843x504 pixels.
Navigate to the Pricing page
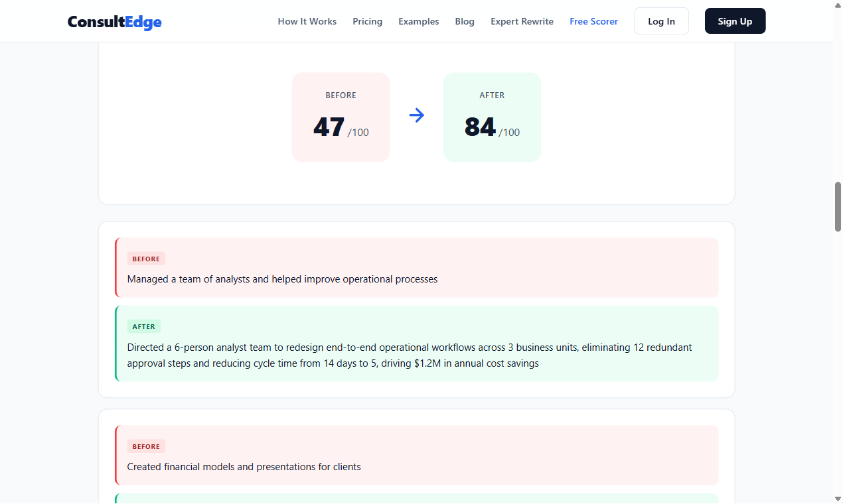(367, 21)
